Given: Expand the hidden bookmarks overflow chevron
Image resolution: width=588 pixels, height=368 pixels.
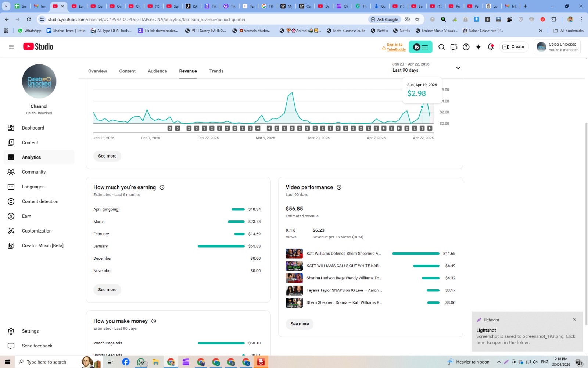Looking at the screenshot, I should pos(541,31).
